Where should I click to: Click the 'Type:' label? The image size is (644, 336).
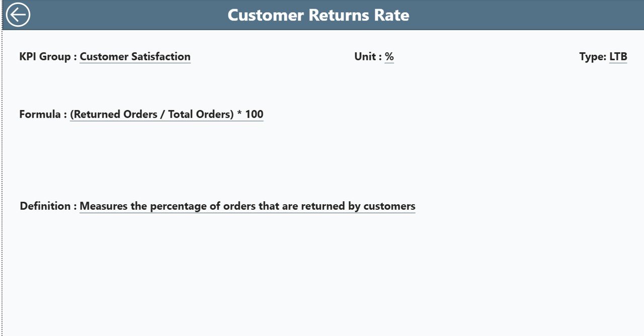tap(593, 57)
